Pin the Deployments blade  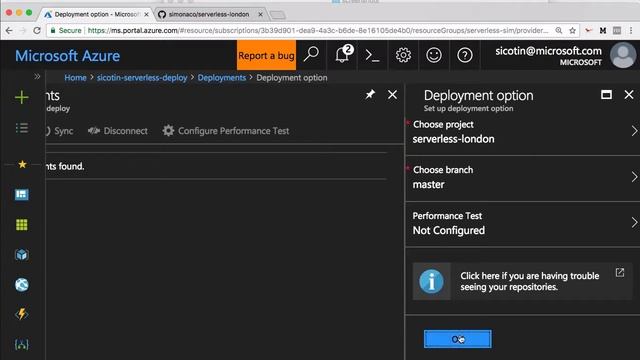370,95
